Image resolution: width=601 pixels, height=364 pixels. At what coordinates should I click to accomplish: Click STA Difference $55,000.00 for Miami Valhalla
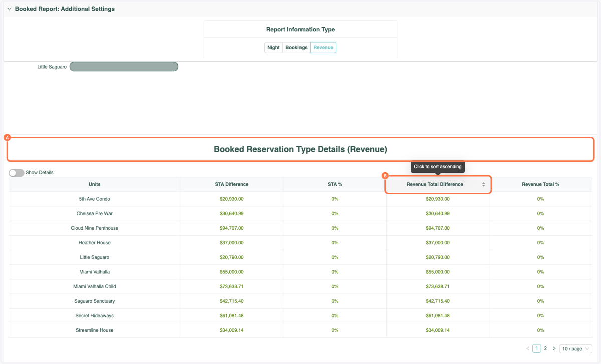point(232,272)
